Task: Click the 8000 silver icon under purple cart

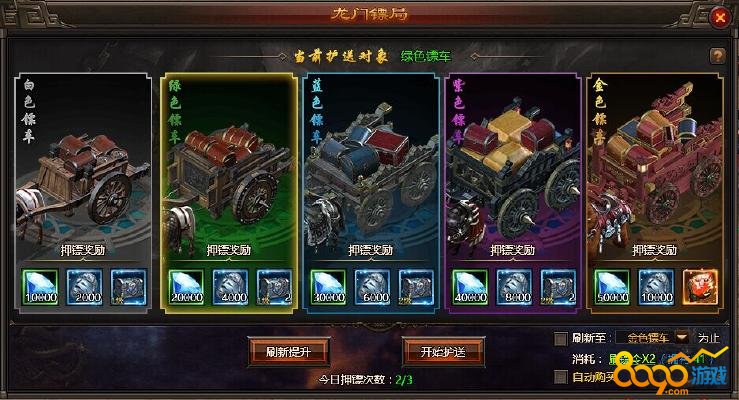Action: pos(514,287)
